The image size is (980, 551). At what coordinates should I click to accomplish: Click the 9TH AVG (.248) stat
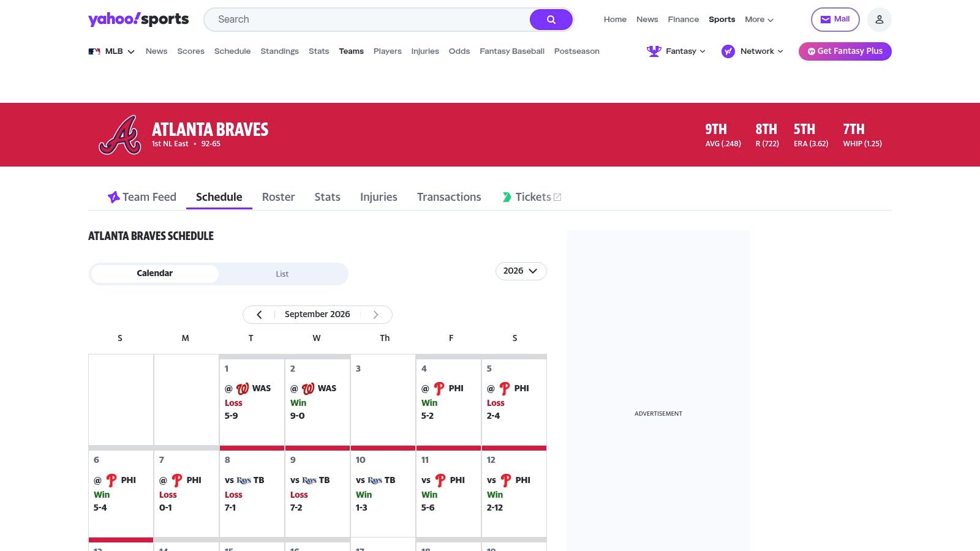(x=723, y=135)
